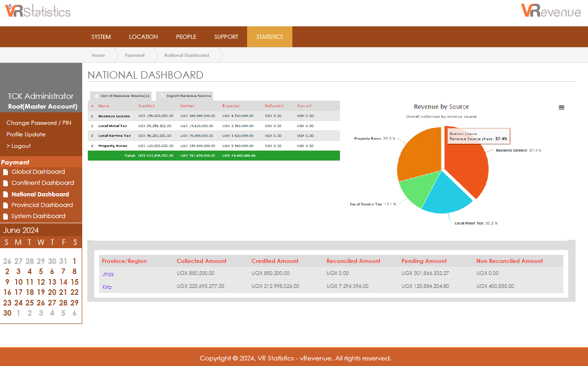This screenshot has width=588, height=366.
Task: Go to Home in the breadcrumb
Action: tap(98, 55)
